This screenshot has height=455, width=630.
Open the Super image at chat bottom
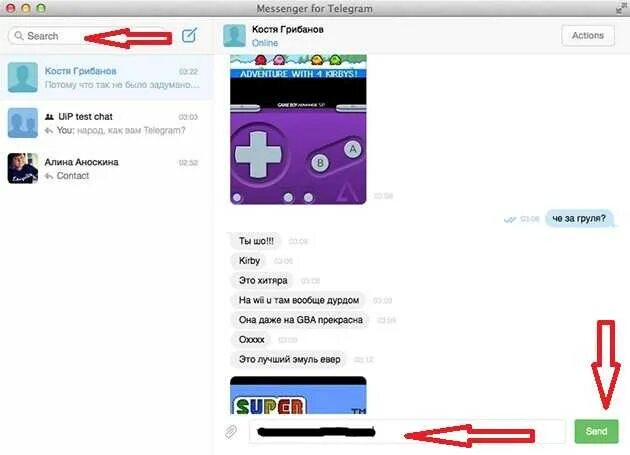tap(298, 396)
